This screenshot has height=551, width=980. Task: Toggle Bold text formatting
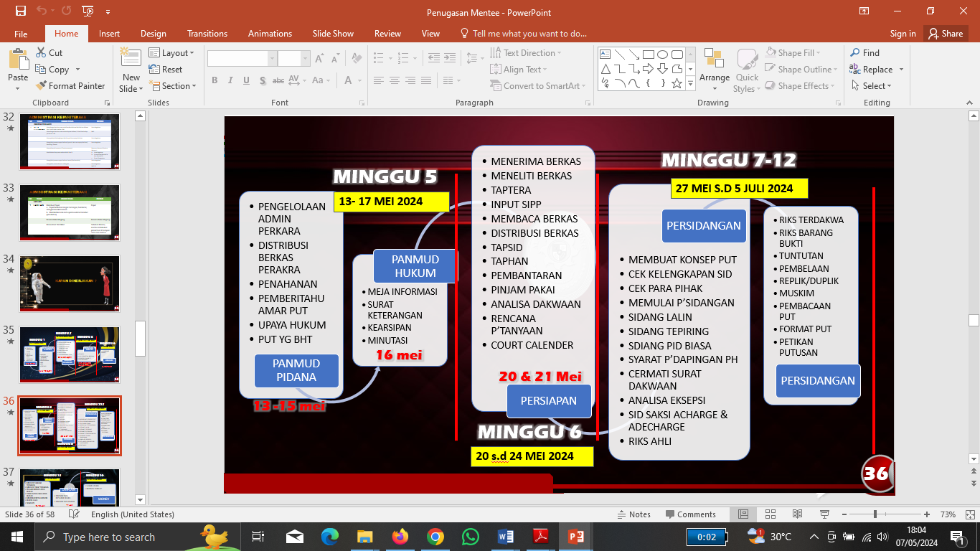coord(215,81)
